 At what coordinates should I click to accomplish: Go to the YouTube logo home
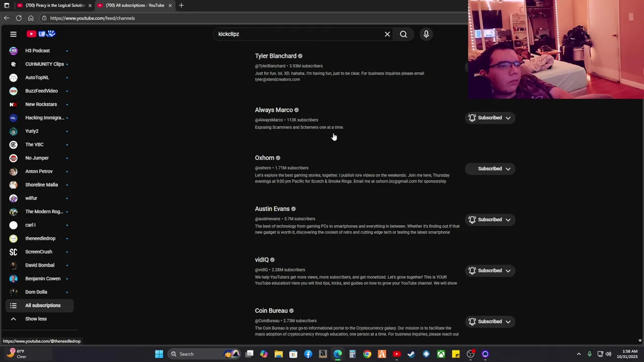[x=41, y=34]
